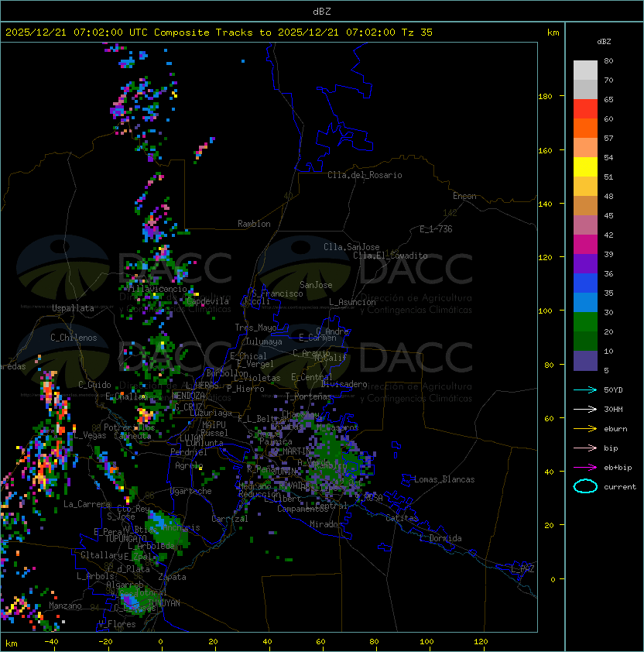Screen dimensions: 644x652
Task: Click the 'km' label at bottom-left corner
Action: coord(12,643)
